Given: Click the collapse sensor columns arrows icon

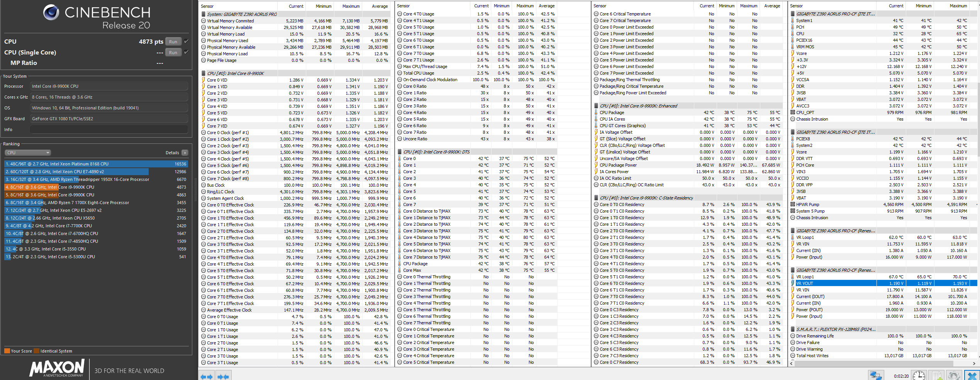Looking at the screenshot, I should [x=223, y=376].
